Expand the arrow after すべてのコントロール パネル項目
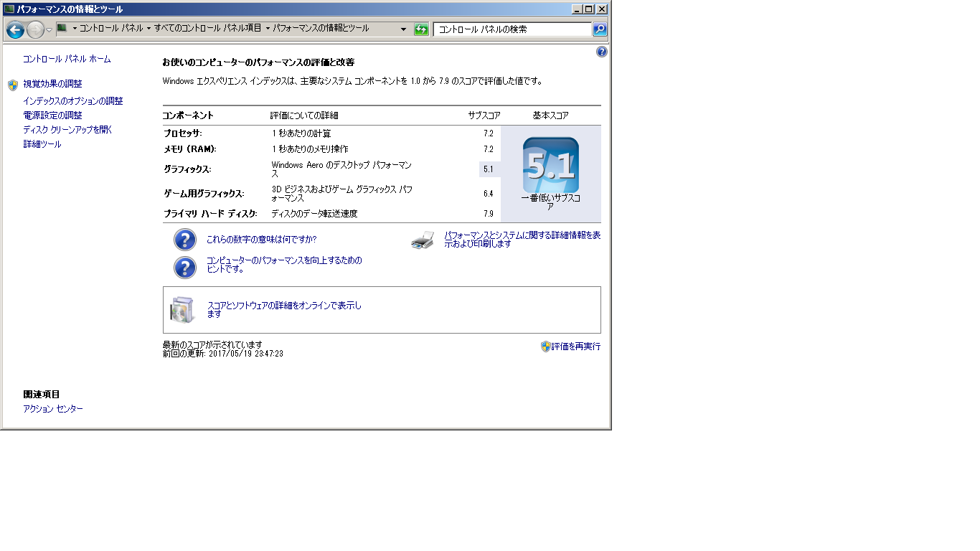The image size is (980, 551). point(268,29)
